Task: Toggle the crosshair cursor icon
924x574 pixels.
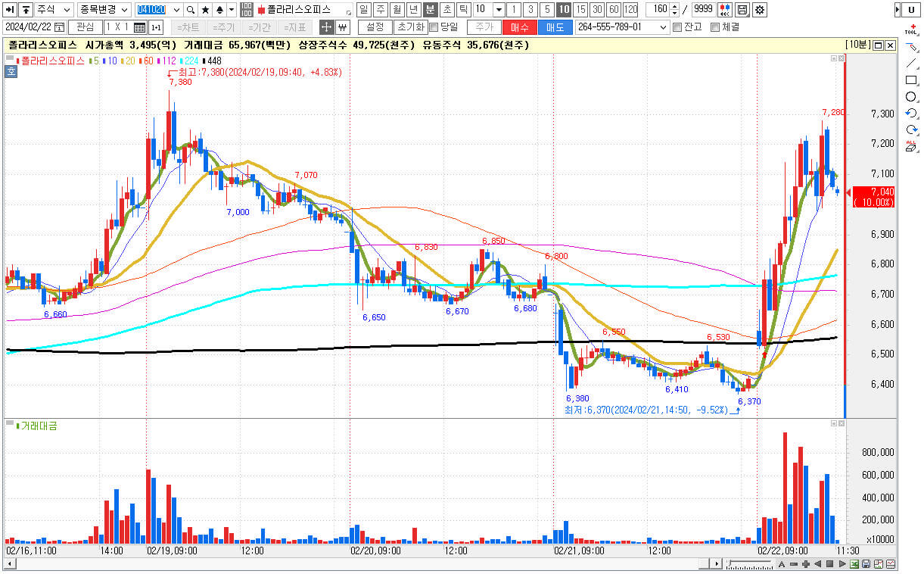Action: click(x=326, y=27)
